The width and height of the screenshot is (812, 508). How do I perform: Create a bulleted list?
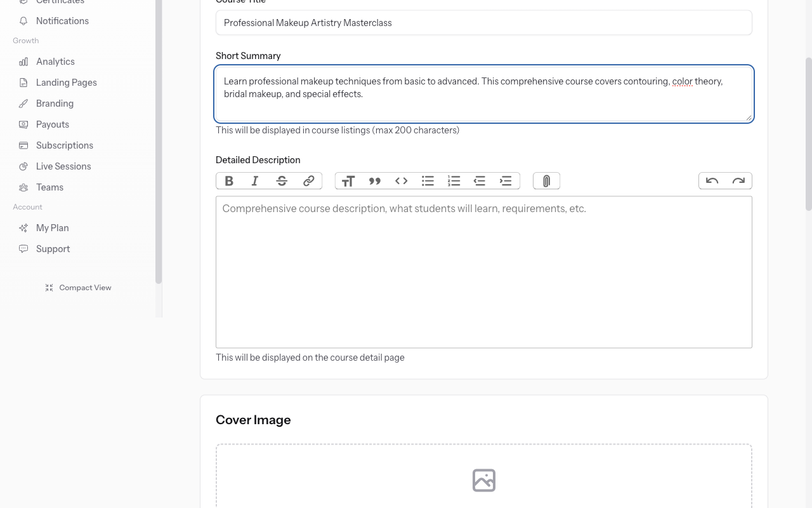tap(428, 181)
